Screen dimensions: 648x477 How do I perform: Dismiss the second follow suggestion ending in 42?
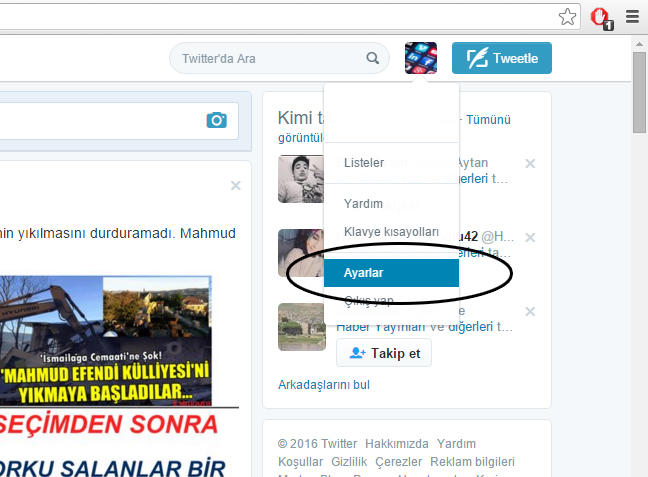pyautogui.click(x=530, y=238)
